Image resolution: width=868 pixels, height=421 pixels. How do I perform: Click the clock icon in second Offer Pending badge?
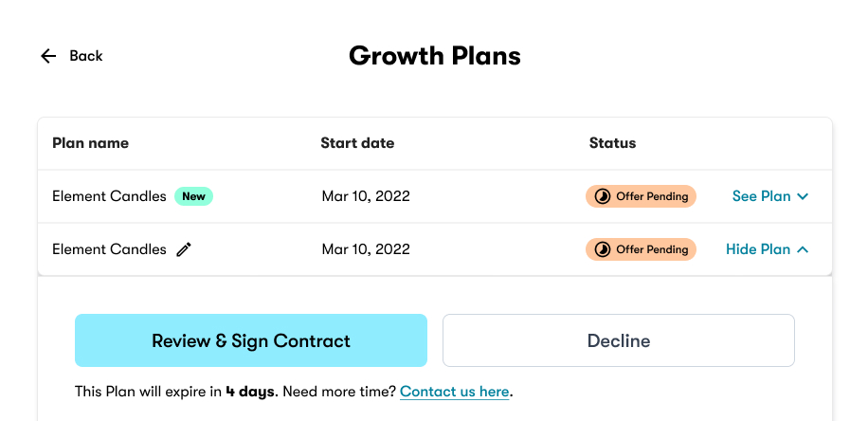603,249
